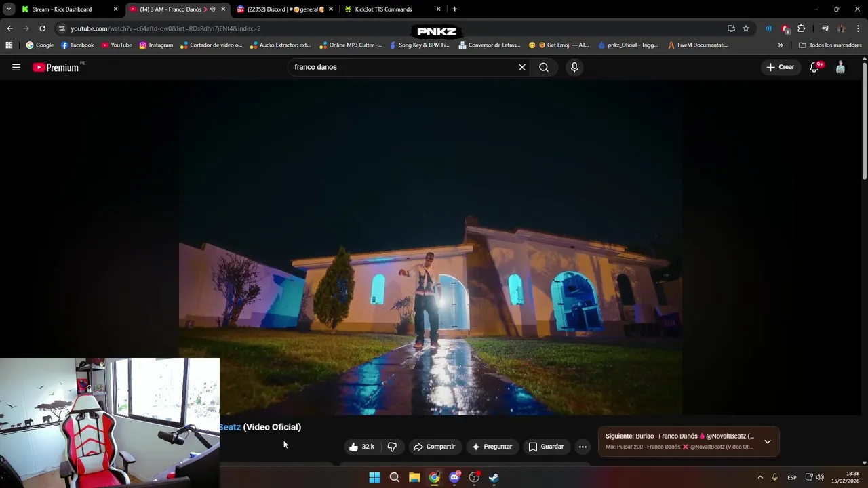868x488 pixels.
Task: Open the tab search dropdown arrow
Action: point(9,9)
